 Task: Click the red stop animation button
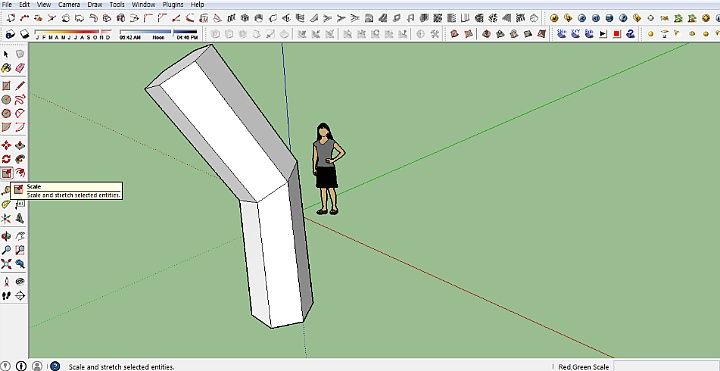pos(617,34)
